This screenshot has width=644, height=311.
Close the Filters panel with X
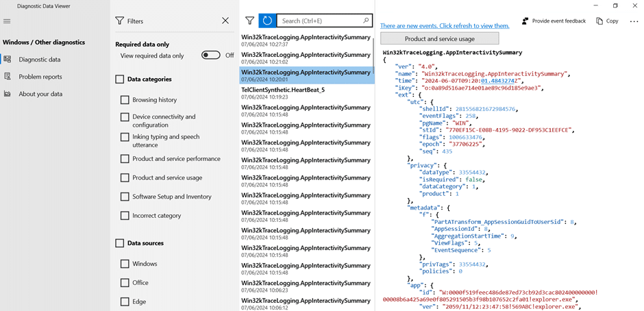pyautogui.click(x=225, y=21)
